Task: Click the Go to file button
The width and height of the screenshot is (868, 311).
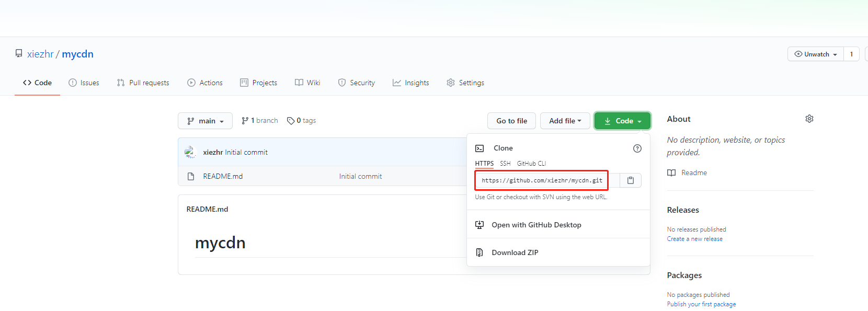Action: (511, 121)
